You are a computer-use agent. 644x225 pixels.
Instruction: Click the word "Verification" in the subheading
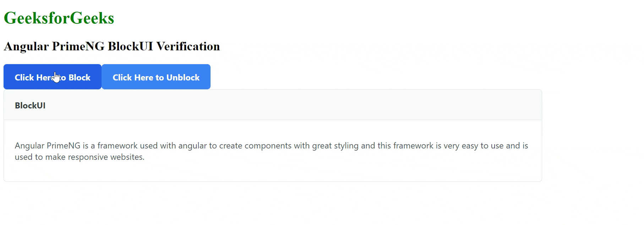[188, 46]
